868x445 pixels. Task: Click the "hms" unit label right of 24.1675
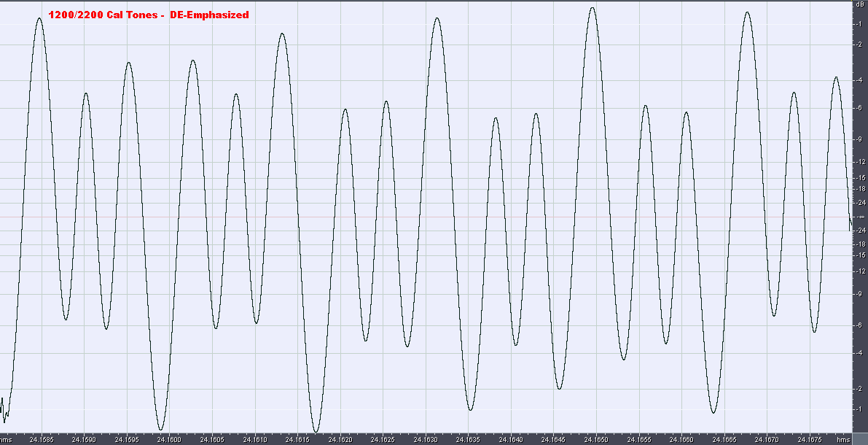(x=843, y=440)
